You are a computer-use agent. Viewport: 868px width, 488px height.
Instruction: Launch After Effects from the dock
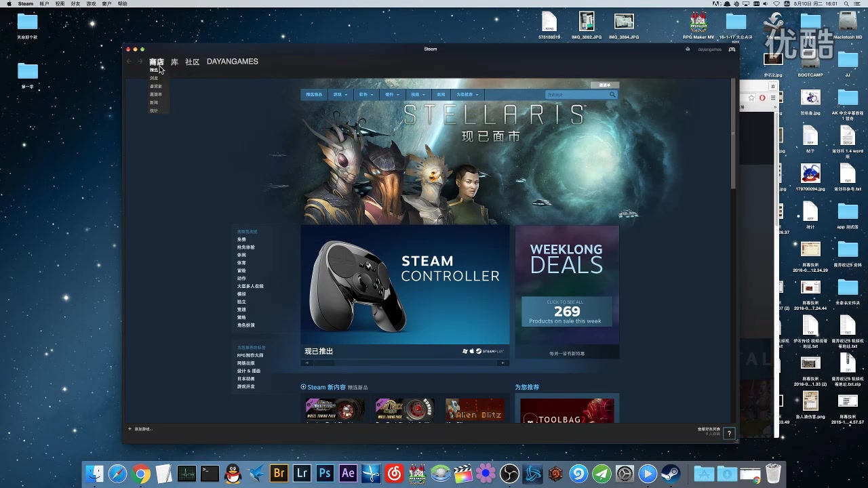tap(348, 474)
